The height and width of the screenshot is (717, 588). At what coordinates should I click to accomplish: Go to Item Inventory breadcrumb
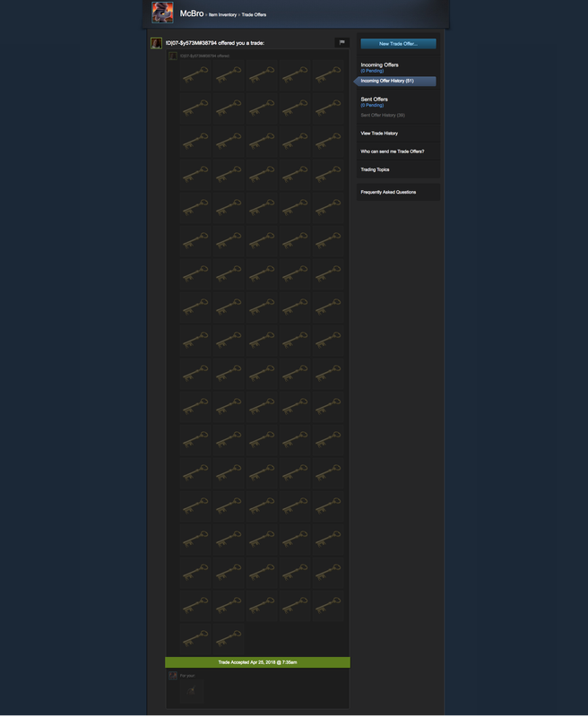point(222,15)
